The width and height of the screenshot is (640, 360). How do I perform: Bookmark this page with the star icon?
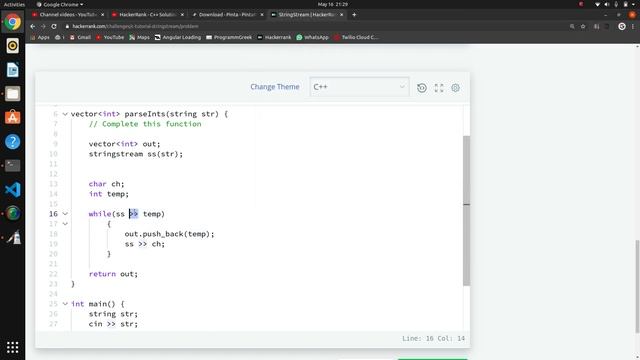point(583,26)
